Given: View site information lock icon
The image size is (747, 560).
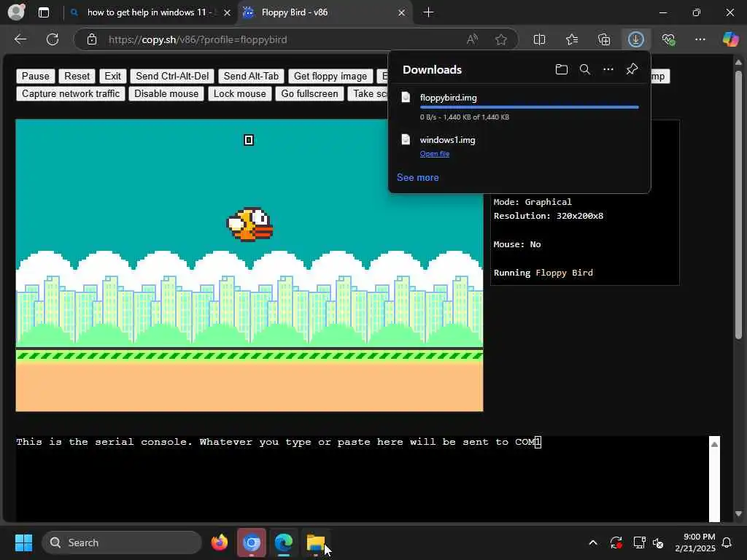Looking at the screenshot, I should coord(92,39).
